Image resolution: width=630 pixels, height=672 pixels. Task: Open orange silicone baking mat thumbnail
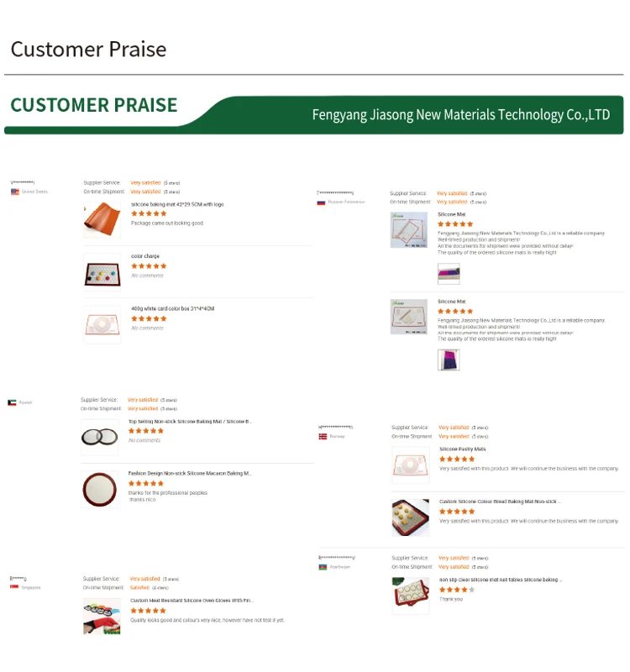pos(102,219)
